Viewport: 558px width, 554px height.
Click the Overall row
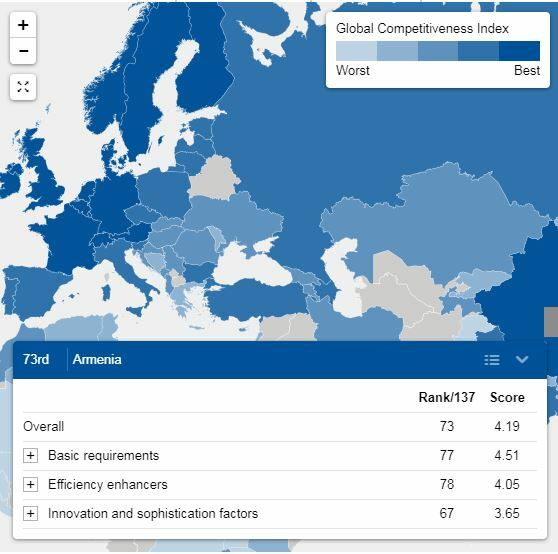pyautogui.click(x=279, y=426)
